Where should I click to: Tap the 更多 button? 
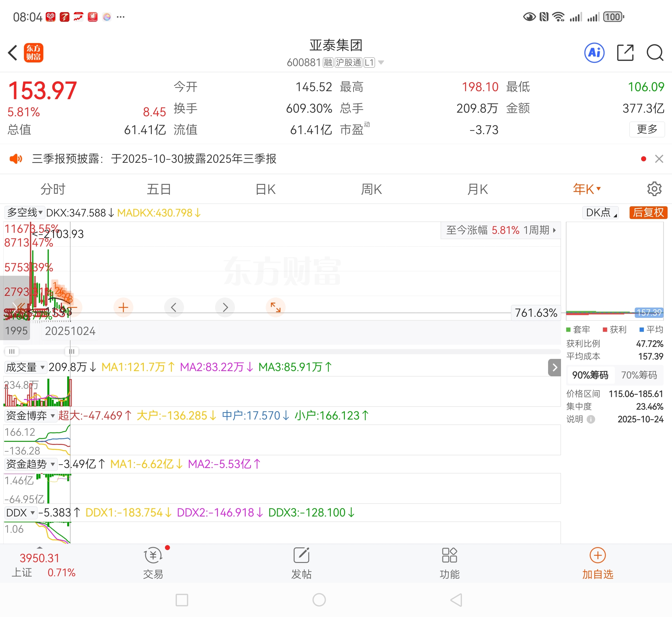pos(647,129)
